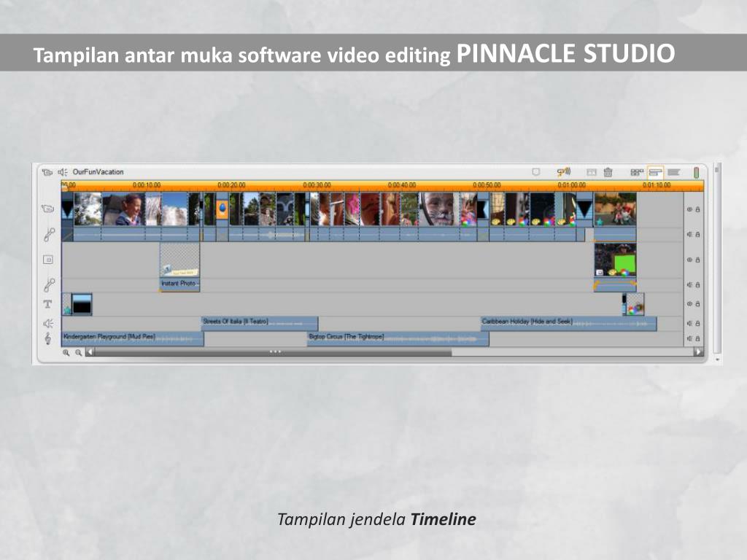Switch to Timeline view icon

click(x=656, y=172)
